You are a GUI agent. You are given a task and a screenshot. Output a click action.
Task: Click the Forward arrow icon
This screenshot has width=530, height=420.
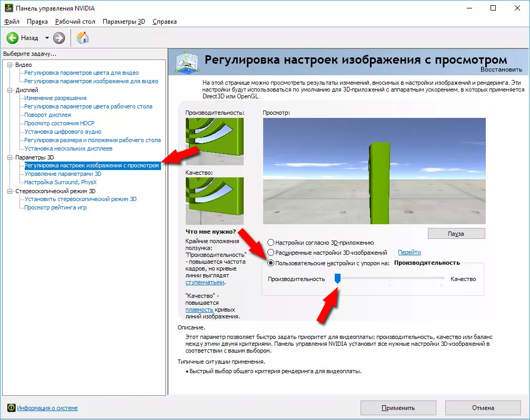[59, 38]
